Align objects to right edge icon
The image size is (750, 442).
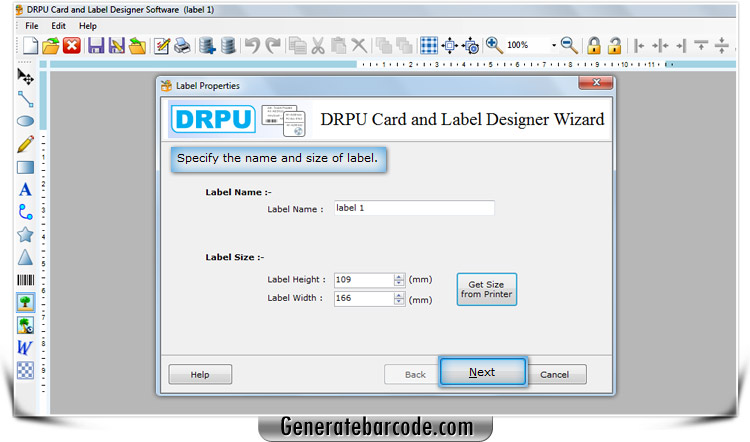click(682, 46)
